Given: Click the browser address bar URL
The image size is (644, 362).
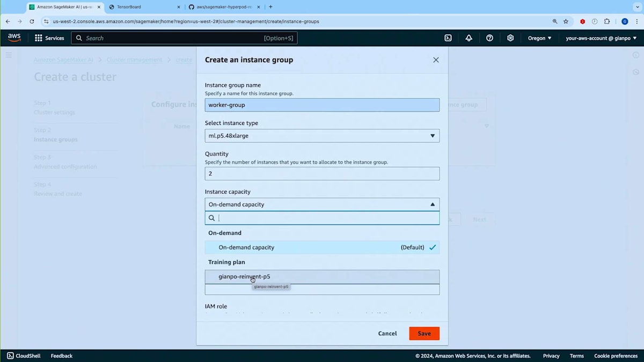Looking at the screenshot, I should click(x=186, y=21).
